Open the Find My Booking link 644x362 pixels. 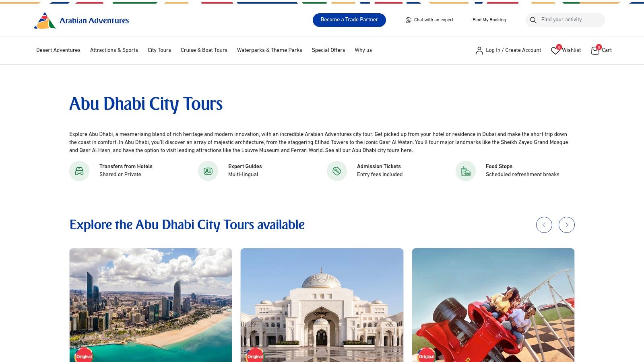coord(489,20)
